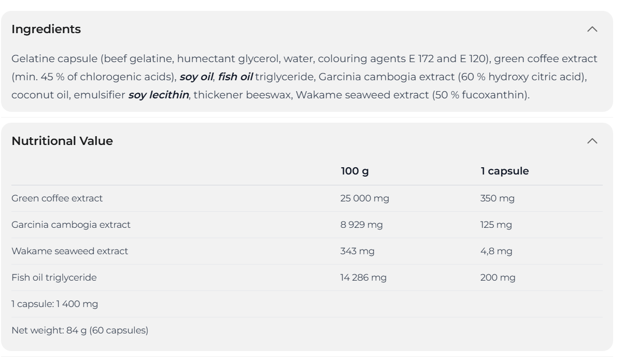Collapse the Ingredients section chevron
625x364 pixels.
pos(592,30)
